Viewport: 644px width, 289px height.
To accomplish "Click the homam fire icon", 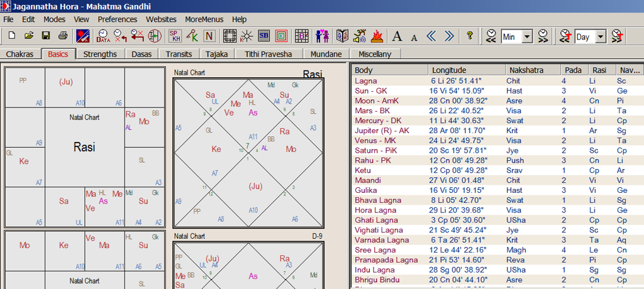I will pos(377,36).
